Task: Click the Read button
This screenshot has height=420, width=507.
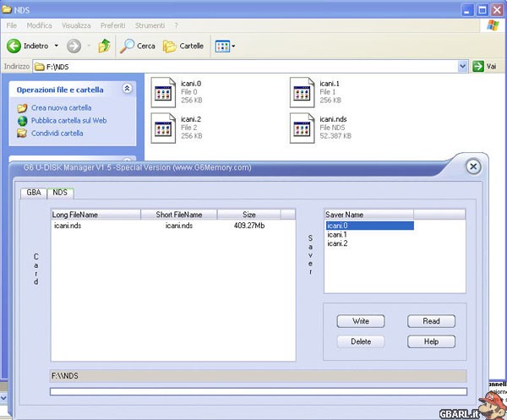Action: click(431, 321)
